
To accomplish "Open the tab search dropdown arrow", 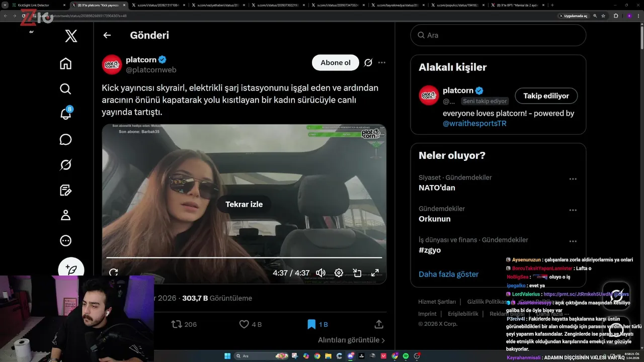I will pyautogui.click(x=5, y=5).
